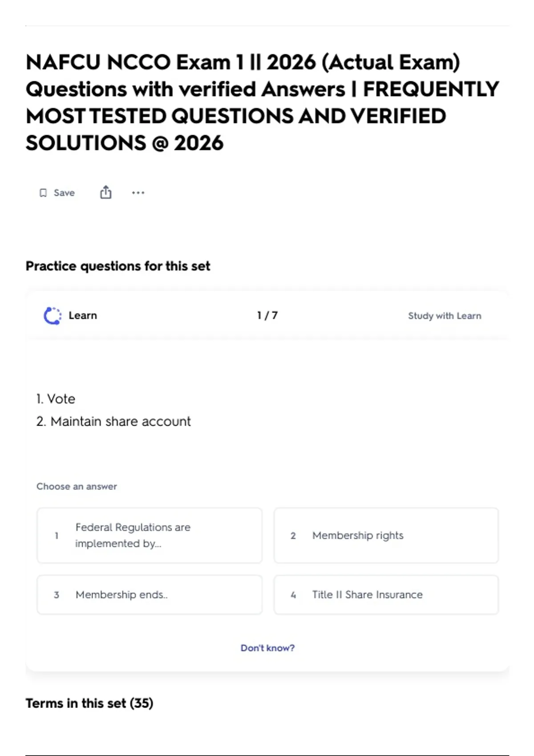The height and width of the screenshot is (756, 534).
Task: Select the Learn label in the practice card
Action: pyautogui.click(x=83, y=315)
